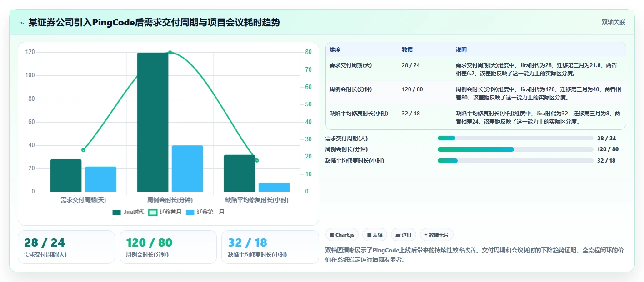Click the line point at the chart peak
Screen dimensions: 644x282
pos(170,53)
